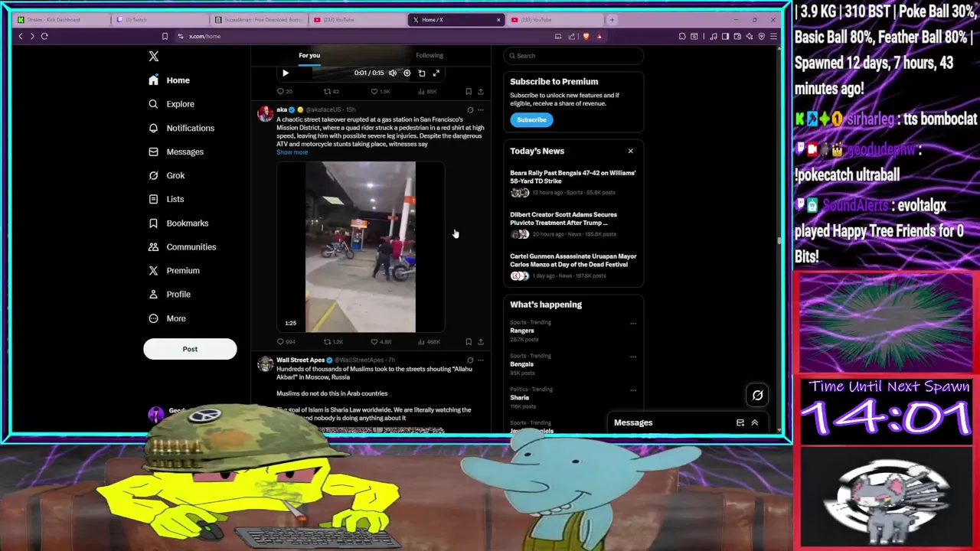Share the gas station tweet
980x551 pixels.
click(481, 342)
